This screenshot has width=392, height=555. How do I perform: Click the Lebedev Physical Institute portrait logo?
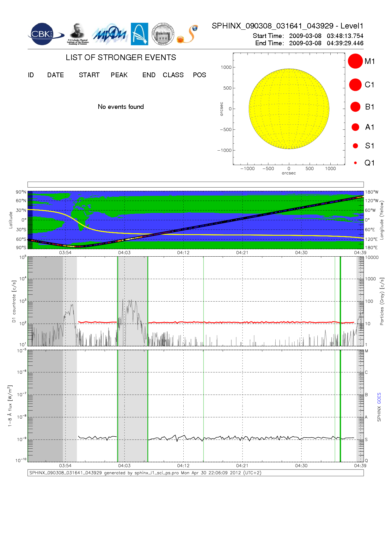click(x=77, y=34)
